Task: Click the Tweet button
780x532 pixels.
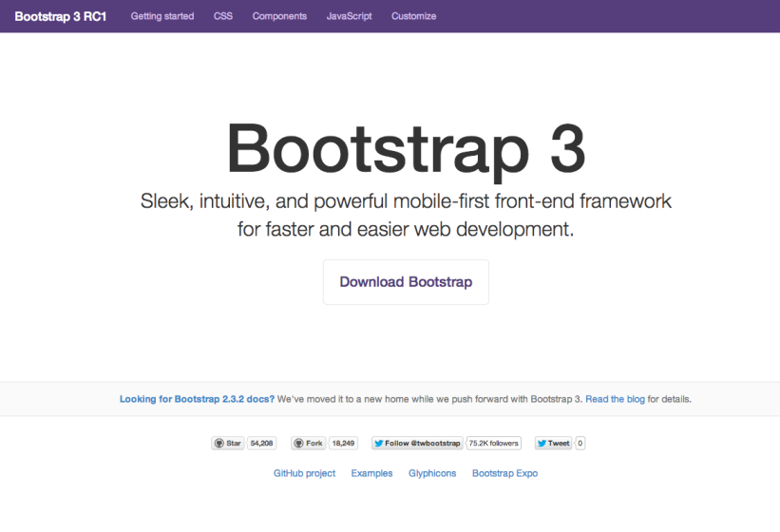Action: coord(553,443)
